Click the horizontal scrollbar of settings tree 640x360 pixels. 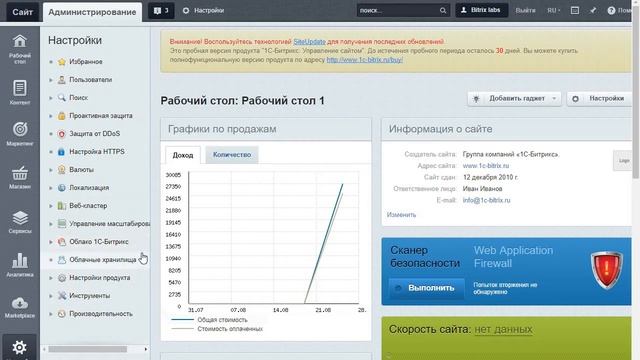(87, 349)
